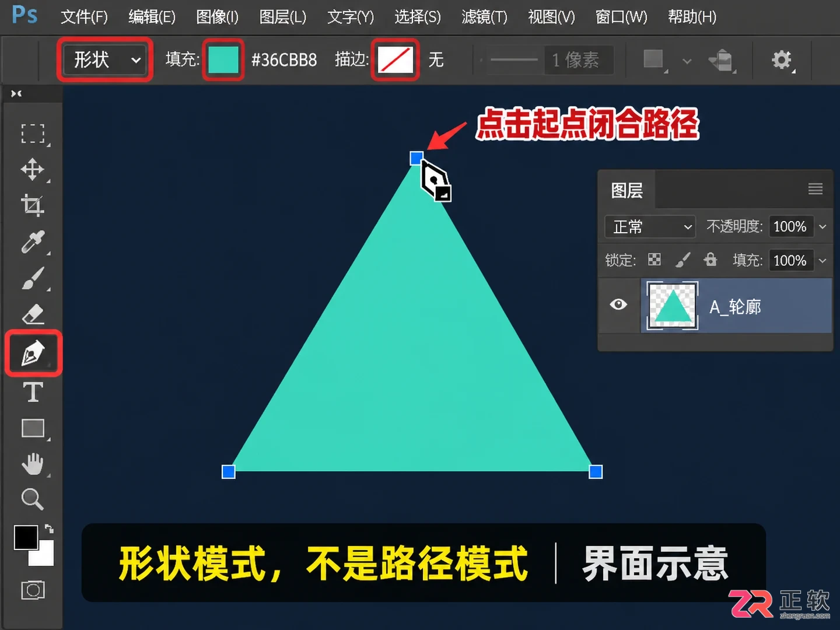Open the 滤镜(T) menu
This screenshot has height=630, width=840.
(484, 17)
